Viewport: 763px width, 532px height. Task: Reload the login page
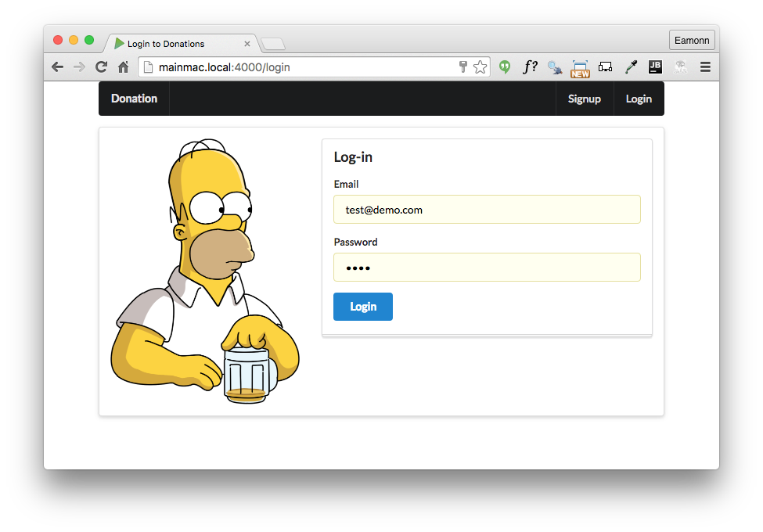pyautogui.click(x=101, y=67)
